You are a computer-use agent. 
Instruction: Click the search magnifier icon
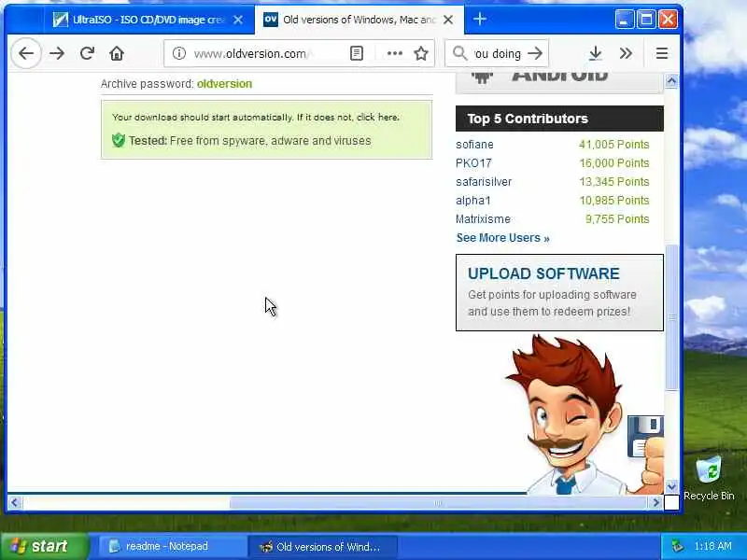459,53
